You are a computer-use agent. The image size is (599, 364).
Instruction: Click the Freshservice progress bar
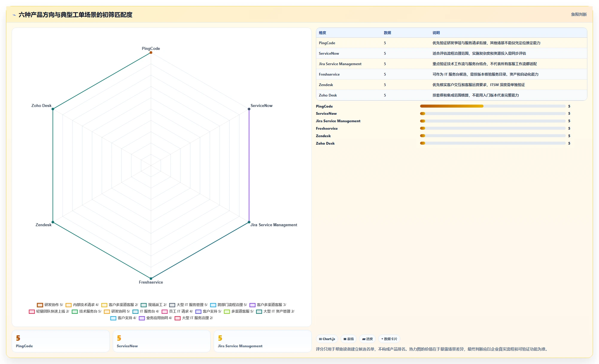click(x=493, y=128)
